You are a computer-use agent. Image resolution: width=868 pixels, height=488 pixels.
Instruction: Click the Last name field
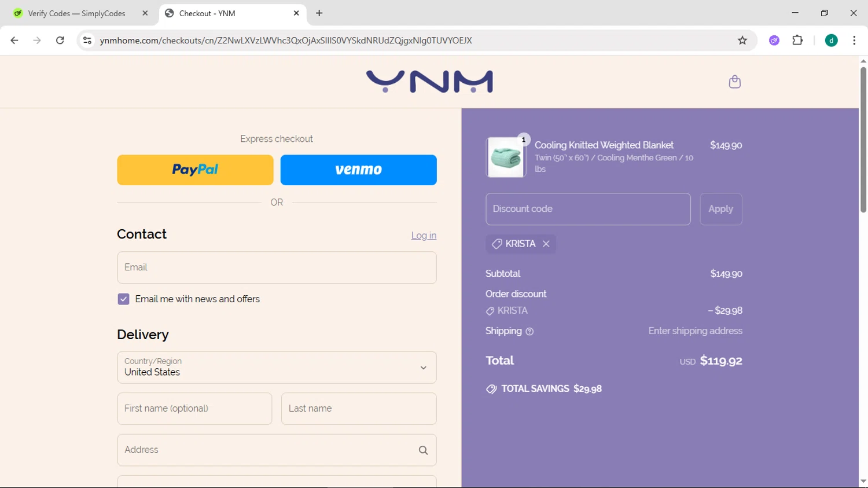(x=359, y=409)
